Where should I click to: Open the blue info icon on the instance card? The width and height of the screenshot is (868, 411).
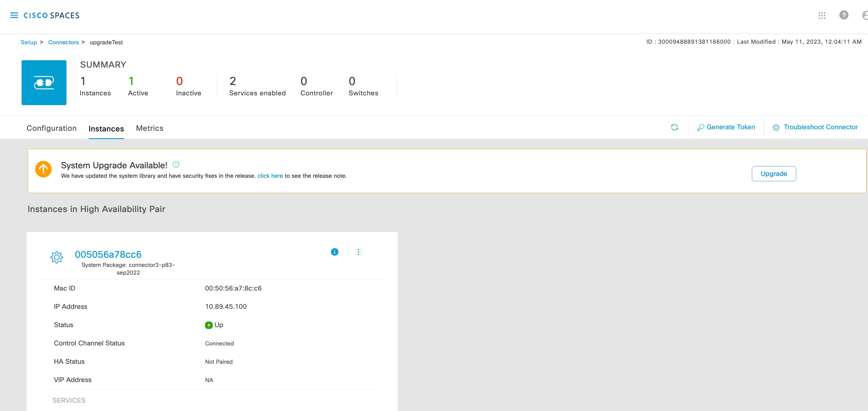[x=334, y=252]
